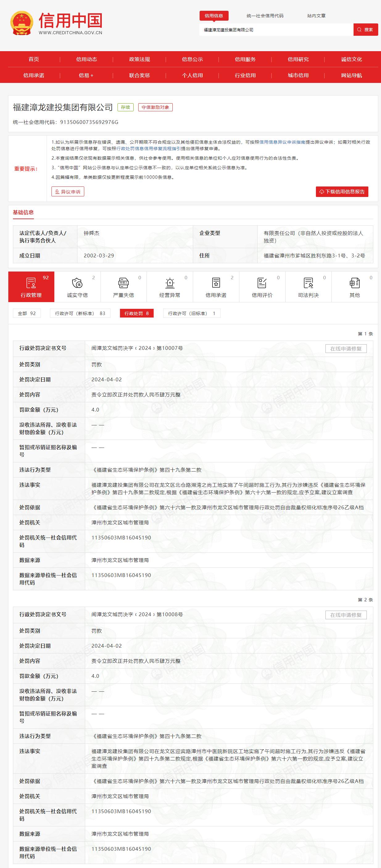Open the 信用承诺 navigation item
This screenshot has width=381, height=868.
(34, 75)
